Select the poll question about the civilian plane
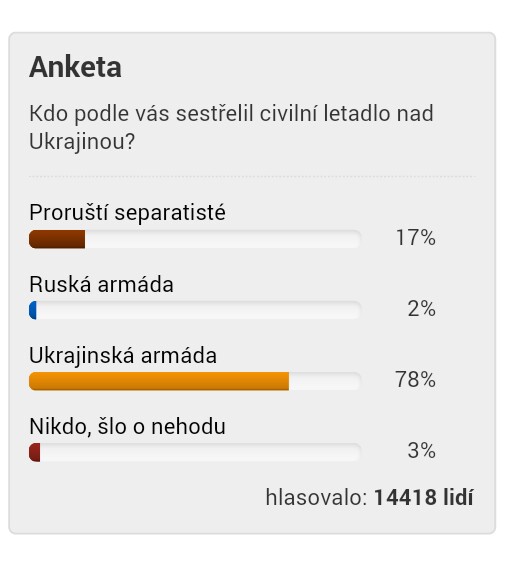 231,127
